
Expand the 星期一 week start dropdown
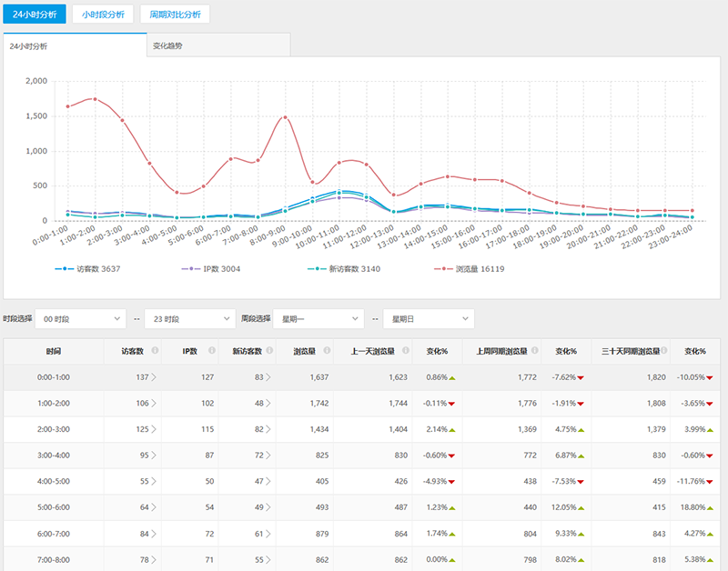[318, 319]
